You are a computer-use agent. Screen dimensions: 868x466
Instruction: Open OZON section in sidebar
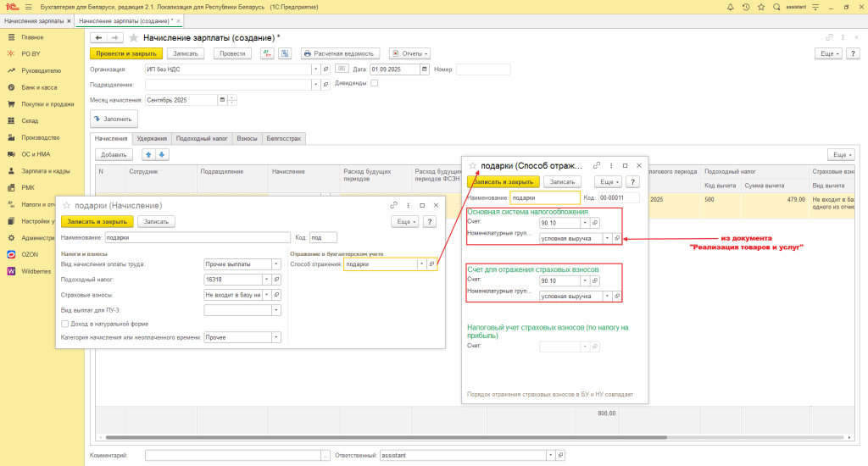30,254
